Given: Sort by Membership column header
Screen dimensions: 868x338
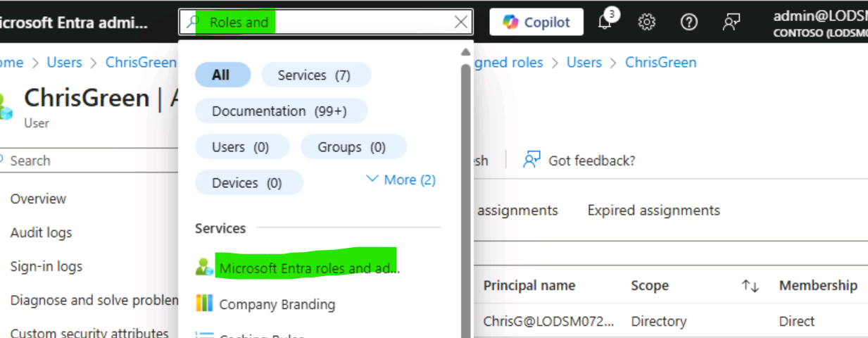Looking at the screenshot, I should tap(818, 285).
